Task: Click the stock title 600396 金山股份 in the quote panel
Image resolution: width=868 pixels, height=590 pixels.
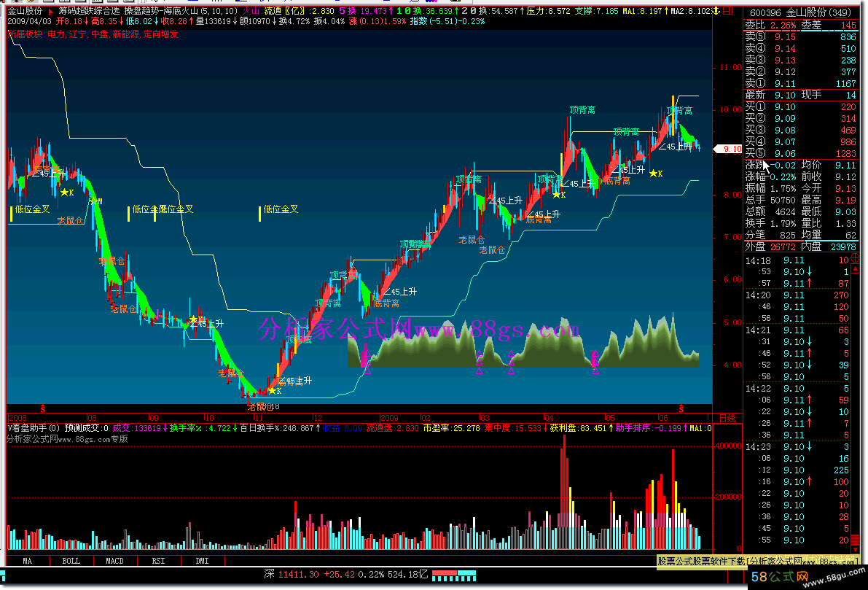Action: (x=800, y=12)
